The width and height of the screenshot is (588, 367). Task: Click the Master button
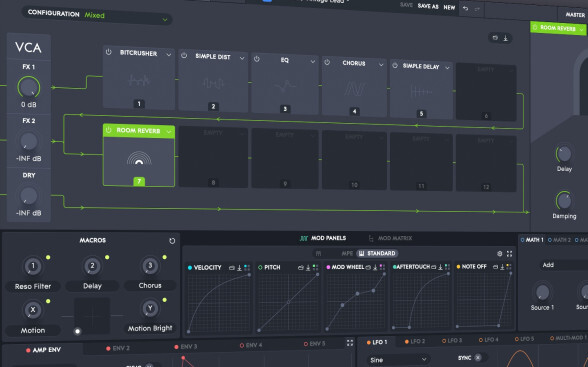575,15
